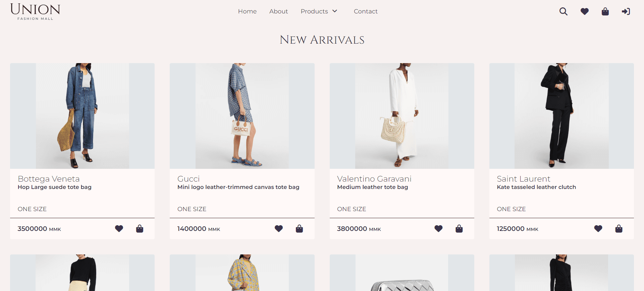Viewport: 644px width, 291px height.
Task: Open the Products menu
Action: (x=314, y=11)
